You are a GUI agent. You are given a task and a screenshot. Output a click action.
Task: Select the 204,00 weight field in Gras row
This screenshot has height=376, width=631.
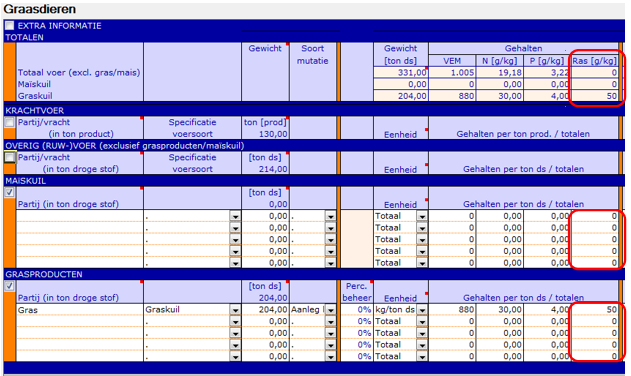[265, 310]
